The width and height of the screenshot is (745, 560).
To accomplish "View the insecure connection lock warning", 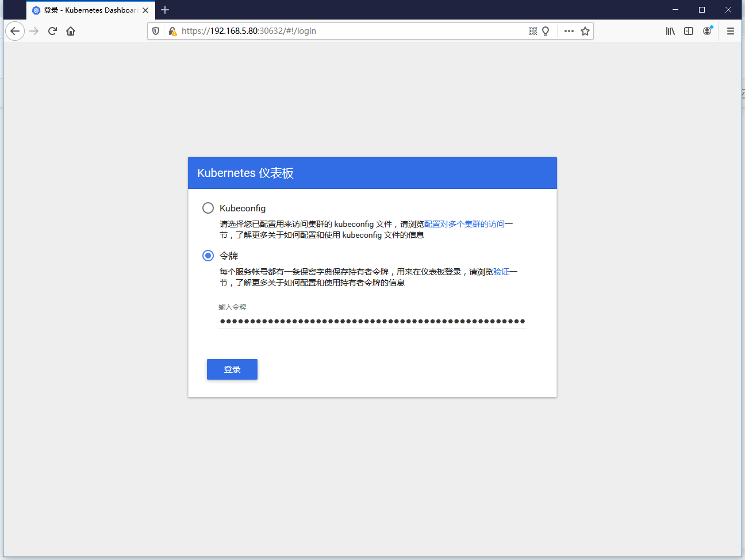I will tap(172, 31).
